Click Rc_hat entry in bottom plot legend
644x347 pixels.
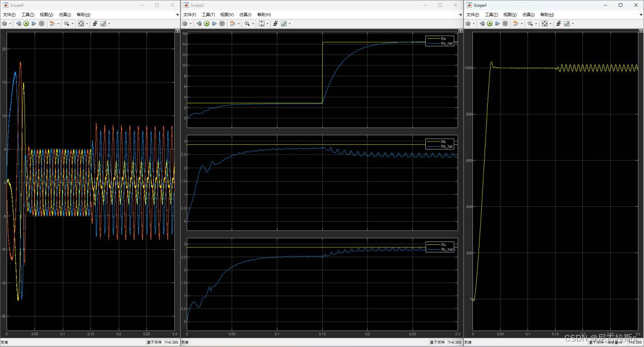point(441,249)
